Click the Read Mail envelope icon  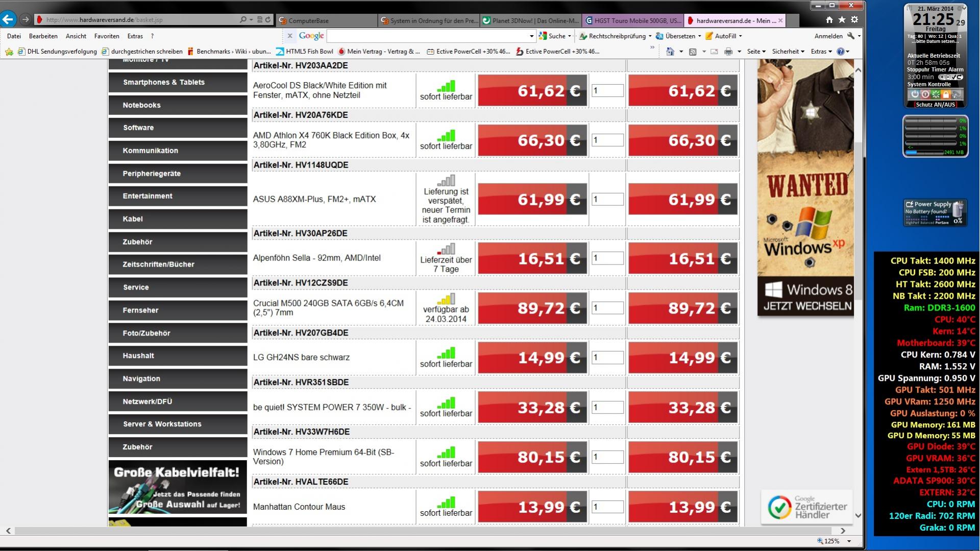pos(714,52)
